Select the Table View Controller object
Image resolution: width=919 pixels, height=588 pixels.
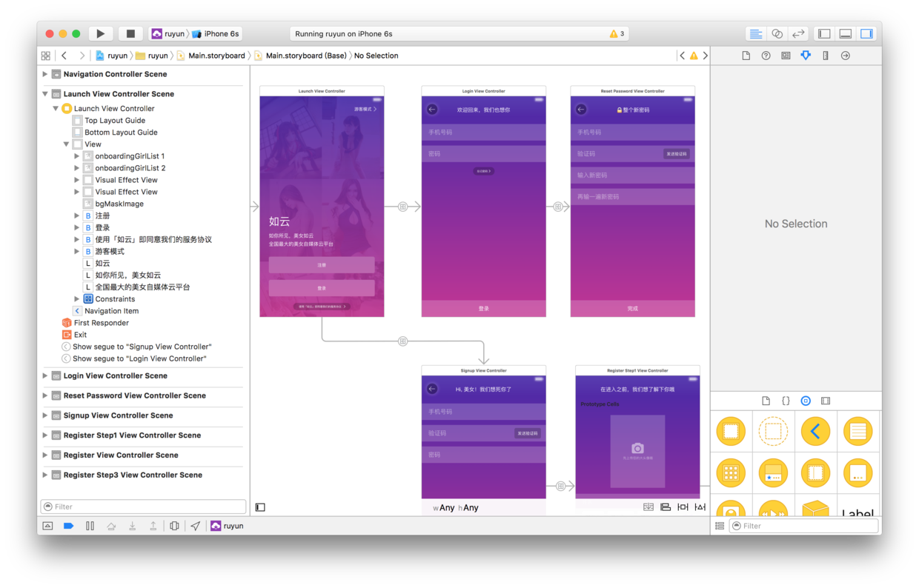pos(857,432)
